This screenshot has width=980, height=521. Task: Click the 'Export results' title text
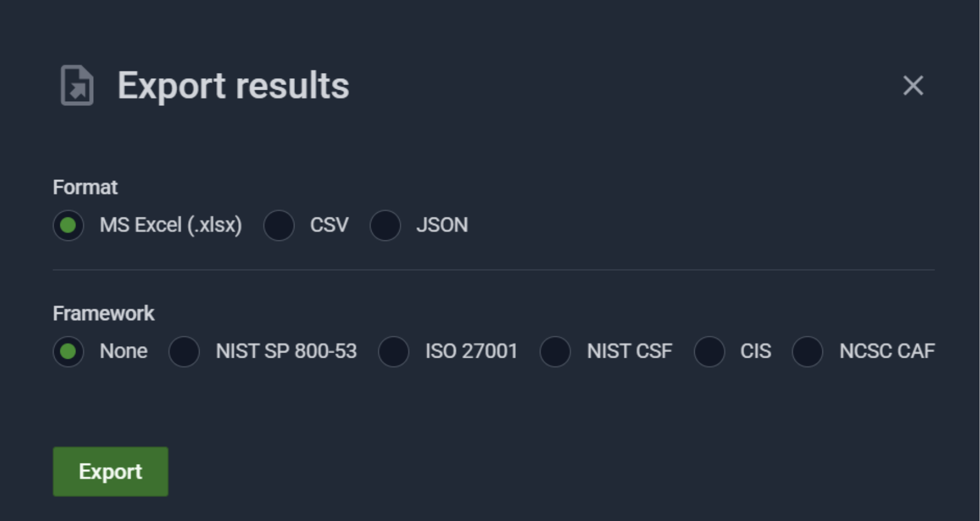(233, 86)
